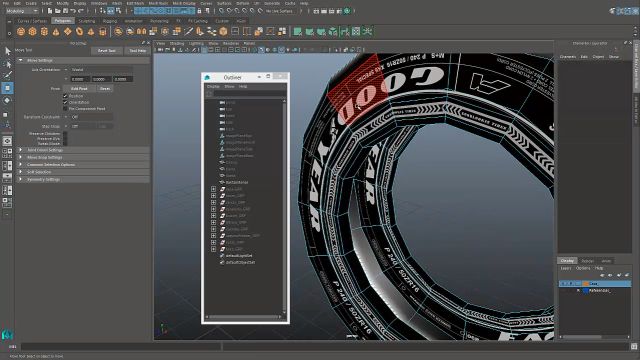Toggle the Position checkbox under Pivot
The image size is (640, 360).
point(65,96)
